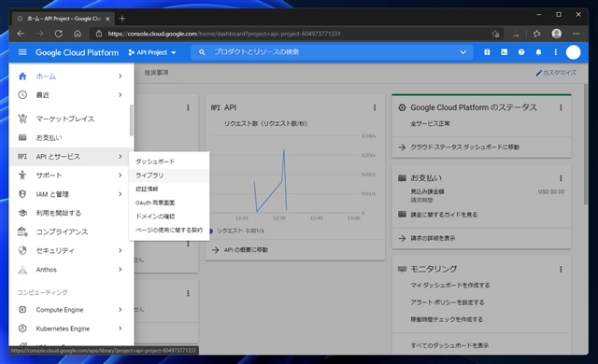Image resolution: width=598 pixels, height=364 pixels.
Task: Open a new browser tab
Action: [122, 19]
